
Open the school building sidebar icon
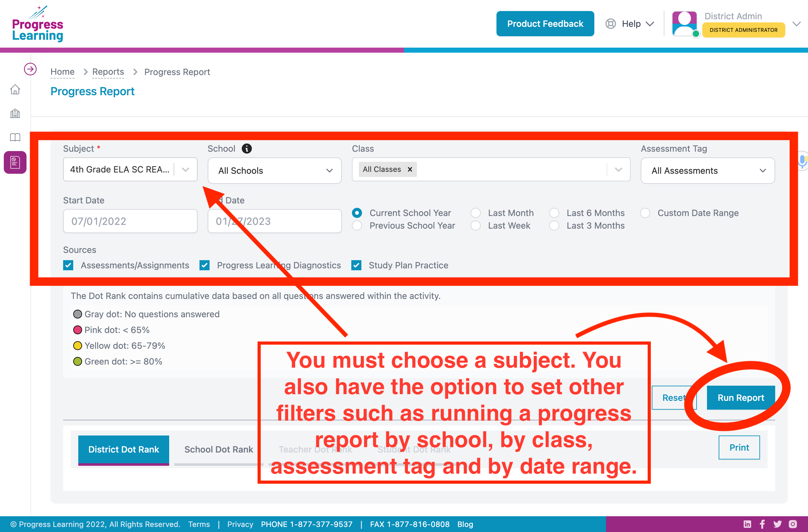[15, 113]
